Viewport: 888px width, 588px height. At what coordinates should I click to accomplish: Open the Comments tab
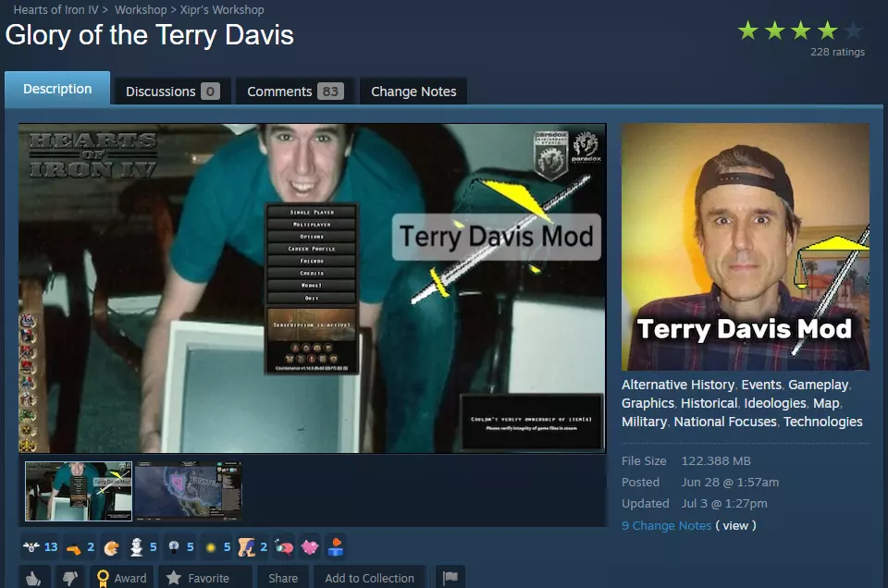click(x=295, y=92)
